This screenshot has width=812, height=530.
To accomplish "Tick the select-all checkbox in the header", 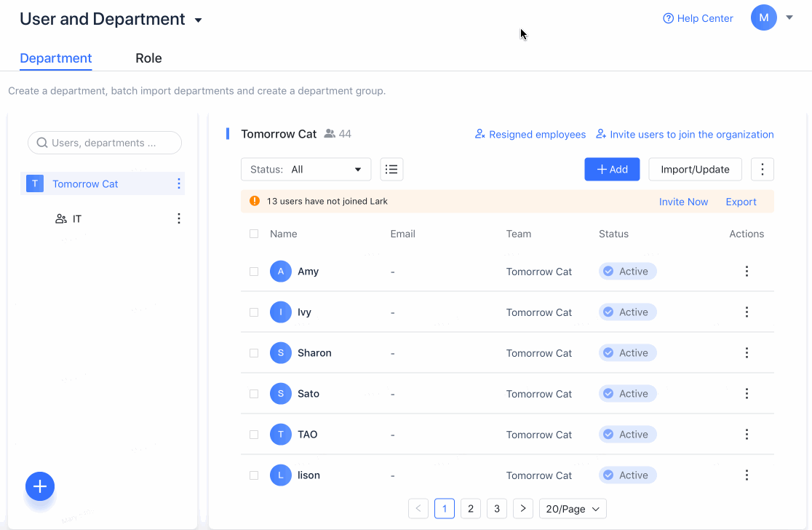I will click(x=254, y=234).
